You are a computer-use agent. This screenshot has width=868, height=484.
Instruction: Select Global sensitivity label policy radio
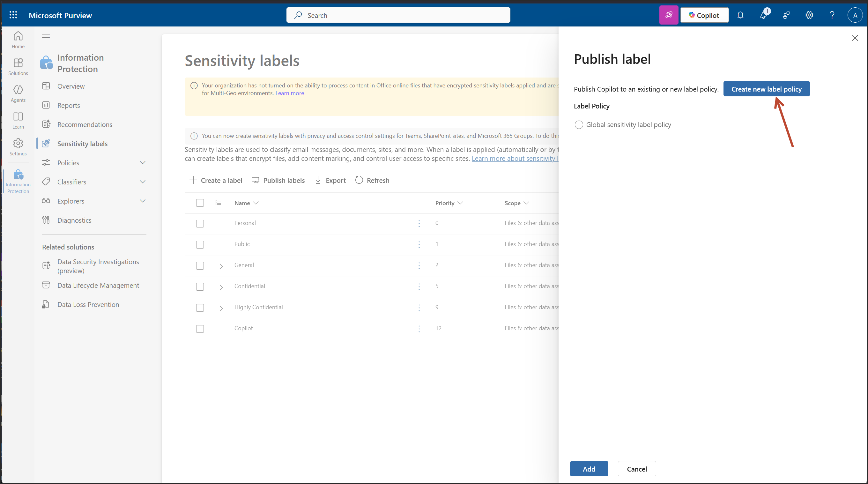(x=579, y=125)
